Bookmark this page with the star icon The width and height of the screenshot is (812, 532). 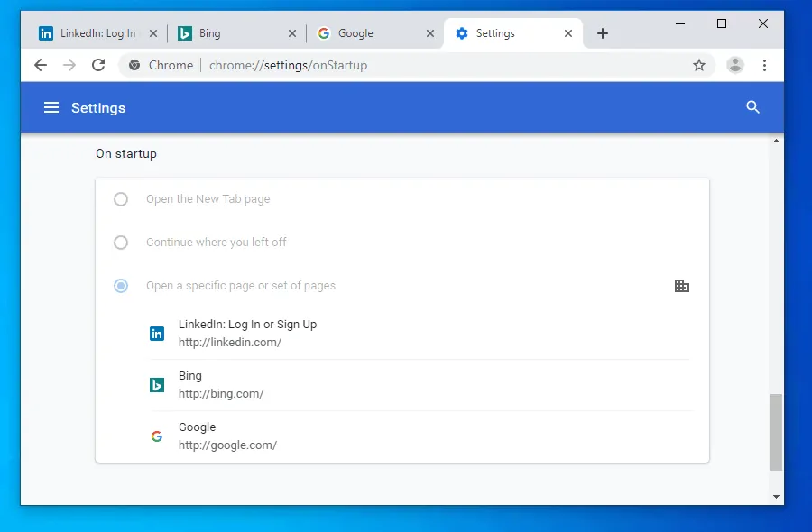coord(698,65)
